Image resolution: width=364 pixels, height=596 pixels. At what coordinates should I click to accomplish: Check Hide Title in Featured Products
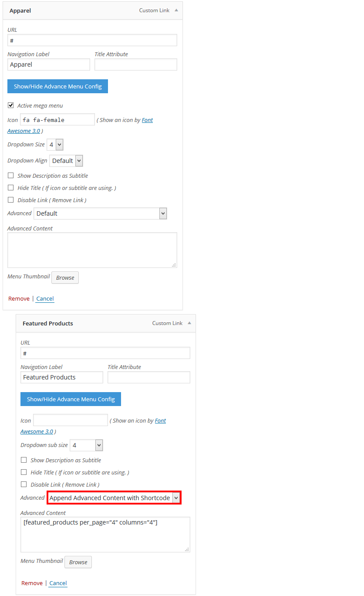point(24,472)
